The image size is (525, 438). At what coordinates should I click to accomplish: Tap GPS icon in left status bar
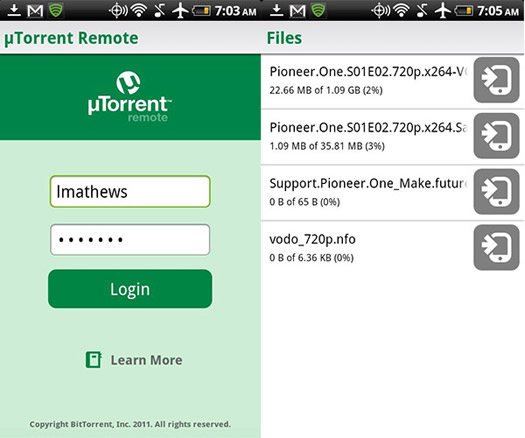[x=118, y=10]
